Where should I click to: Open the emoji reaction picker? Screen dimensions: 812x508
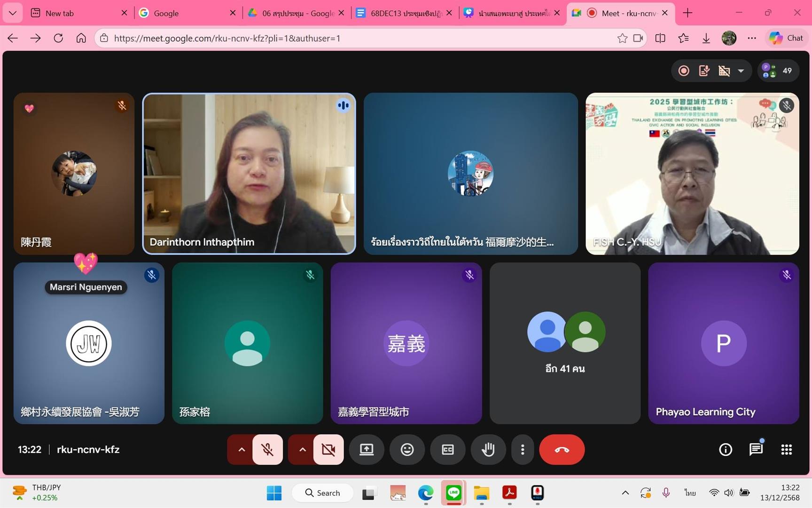pyautogui.click(x=407, y=450)
